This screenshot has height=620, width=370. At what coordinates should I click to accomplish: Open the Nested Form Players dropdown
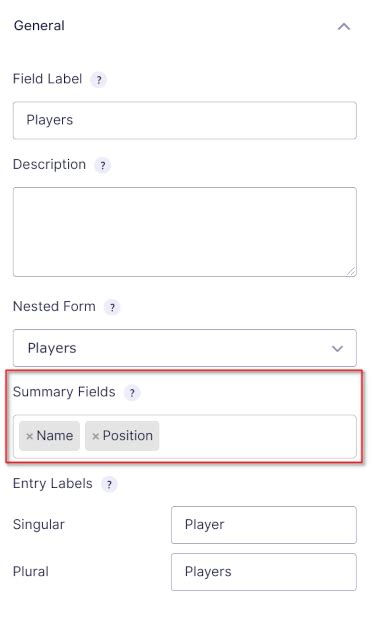185,348
